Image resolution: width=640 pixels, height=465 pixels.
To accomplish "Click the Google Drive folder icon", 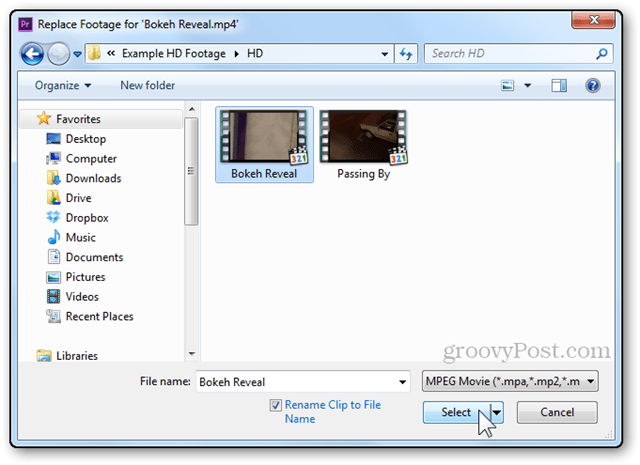I will coord(53,198).
